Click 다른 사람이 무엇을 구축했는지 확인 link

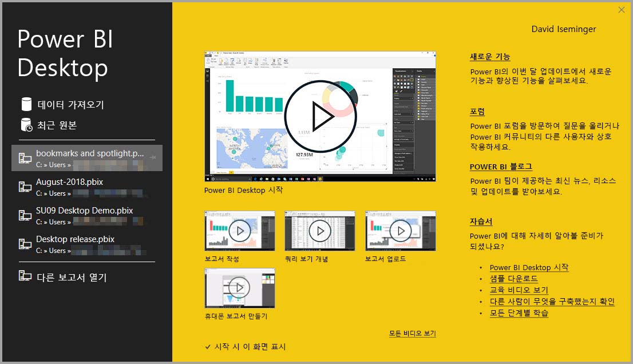point(552,302)
